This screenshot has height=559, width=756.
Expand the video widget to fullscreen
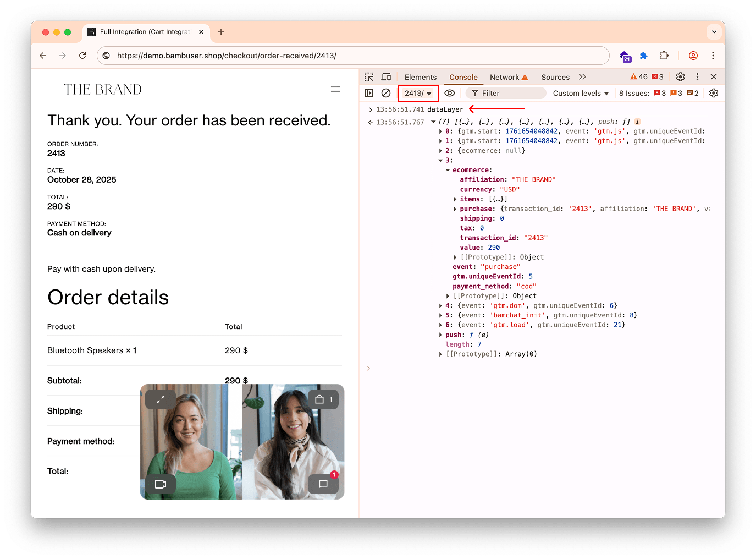click(x=160, y=399)
